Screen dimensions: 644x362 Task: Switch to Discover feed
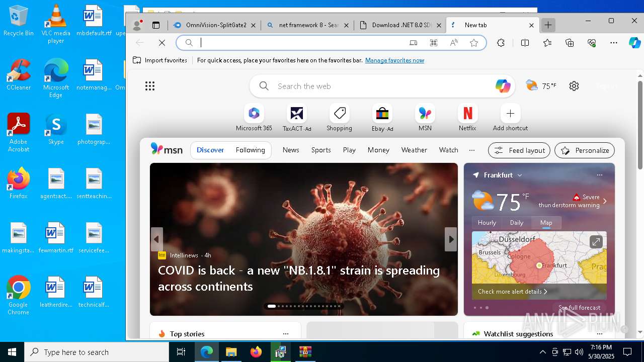click(x=210, y=150)
